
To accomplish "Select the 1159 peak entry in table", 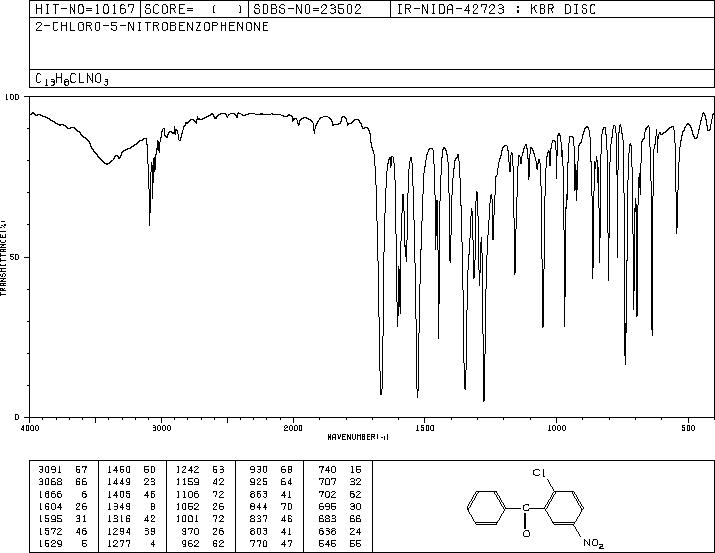I will click(200, 482).
